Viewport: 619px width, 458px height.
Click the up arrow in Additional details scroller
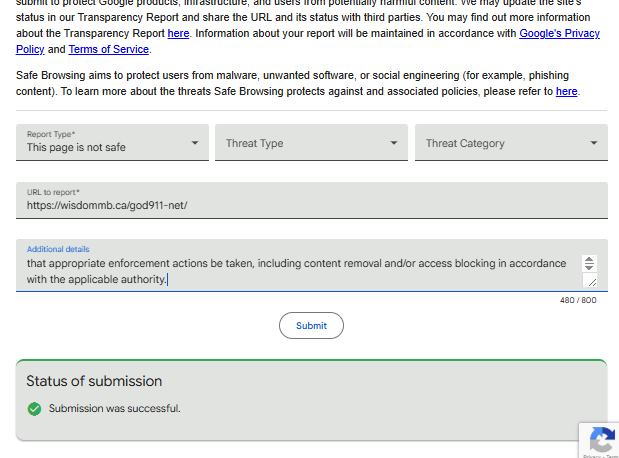(589, 259)
